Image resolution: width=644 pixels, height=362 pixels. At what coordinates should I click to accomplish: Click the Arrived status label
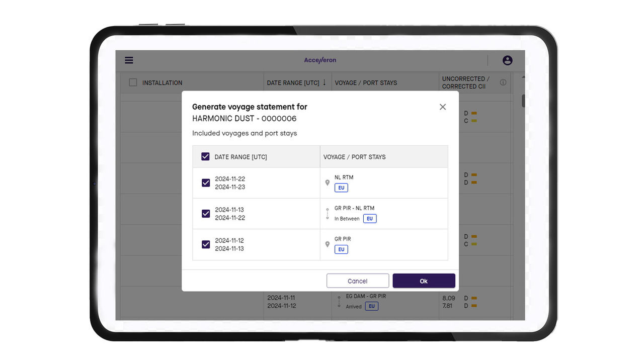(x=354, y=307)
